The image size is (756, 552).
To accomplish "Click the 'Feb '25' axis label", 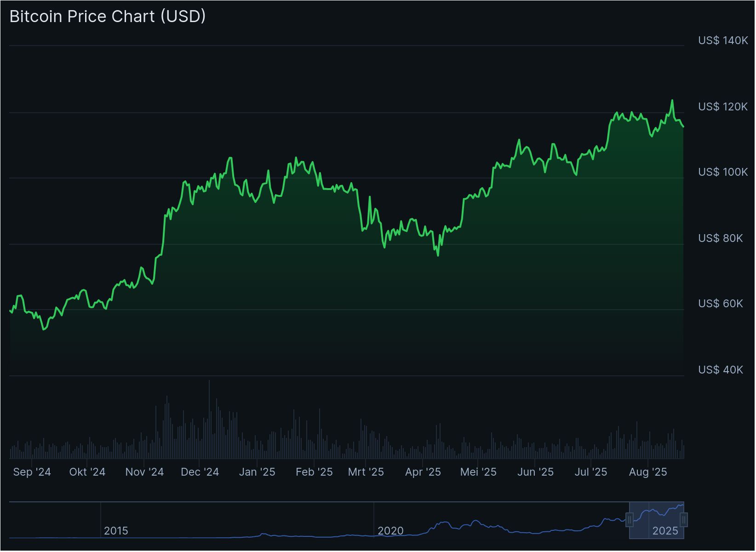I will click(315, 472).
